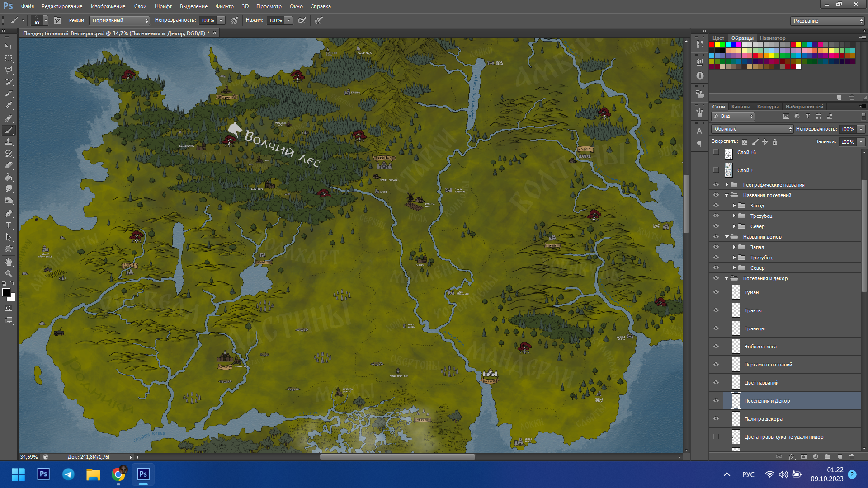
Task: Click the layer style fx icon
Action: 791,457
